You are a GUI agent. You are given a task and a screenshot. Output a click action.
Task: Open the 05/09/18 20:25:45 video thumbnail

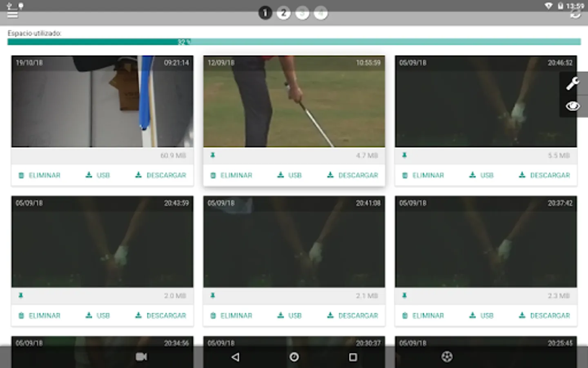pos(486,352)
